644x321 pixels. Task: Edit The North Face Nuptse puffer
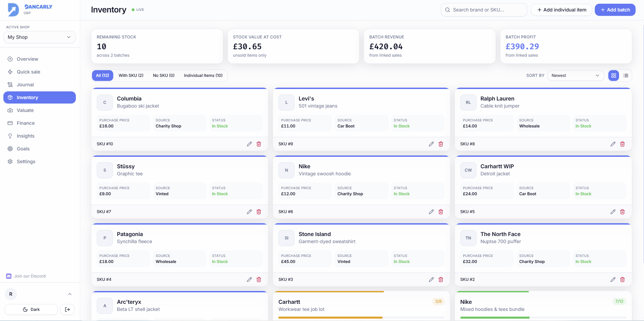coord(613,280)
